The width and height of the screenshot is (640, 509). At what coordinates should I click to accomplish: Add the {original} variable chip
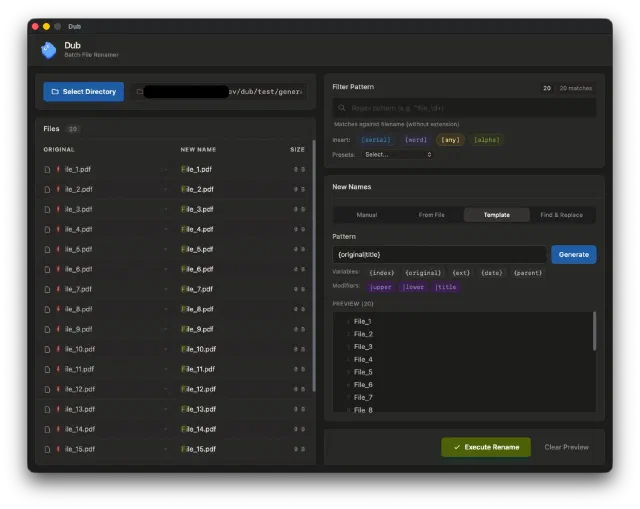pos(423,273)
